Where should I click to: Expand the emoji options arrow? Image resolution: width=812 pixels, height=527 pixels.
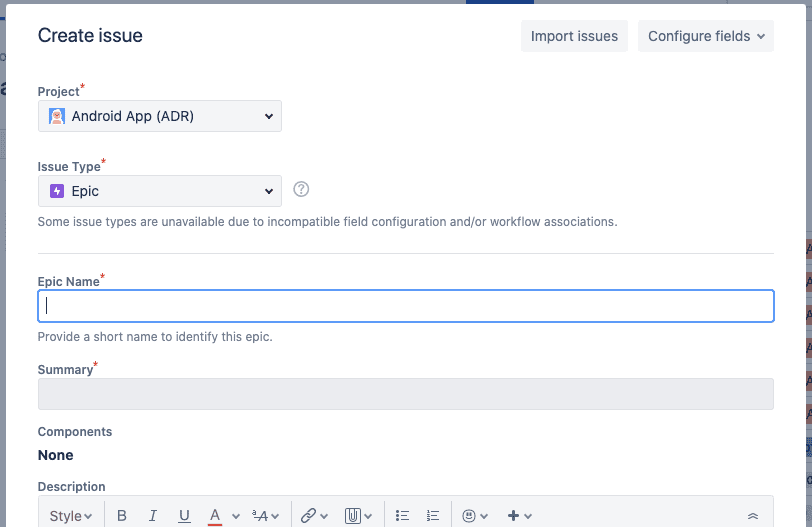(x=484, y=516)
